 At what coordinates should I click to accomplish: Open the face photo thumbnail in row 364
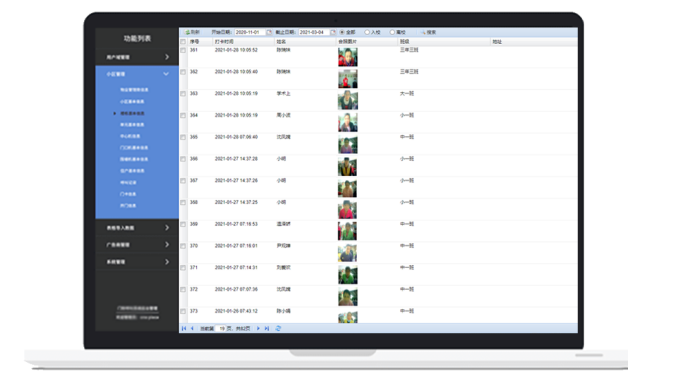coord(347,122)
